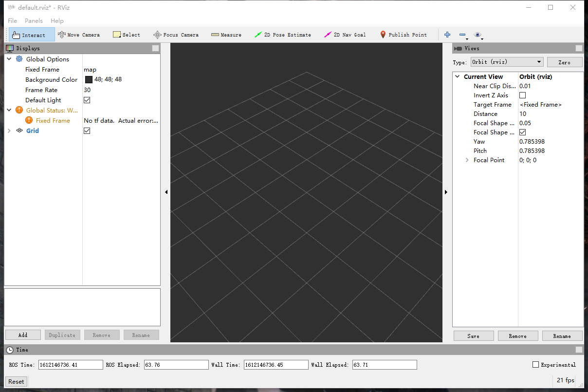The height and width of the screenshot is (392, 588).
Task: Select the Yaw value 0.785398
Action: click(532, 141)
